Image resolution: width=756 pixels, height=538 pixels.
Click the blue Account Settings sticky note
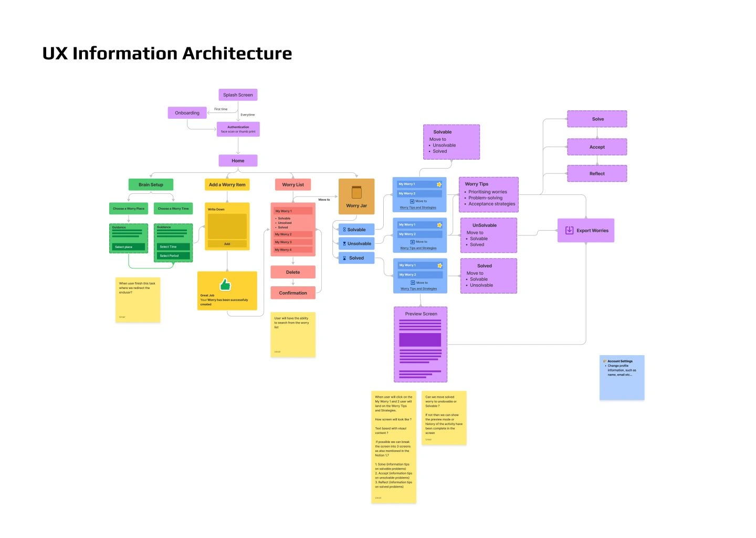point(622,378)
